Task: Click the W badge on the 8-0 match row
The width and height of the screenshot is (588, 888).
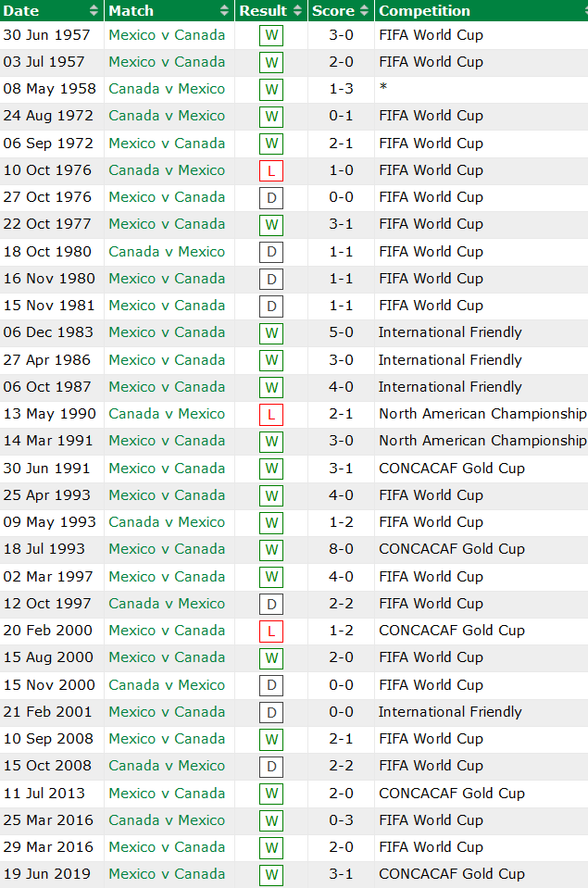Action: (x=270, y=549)
